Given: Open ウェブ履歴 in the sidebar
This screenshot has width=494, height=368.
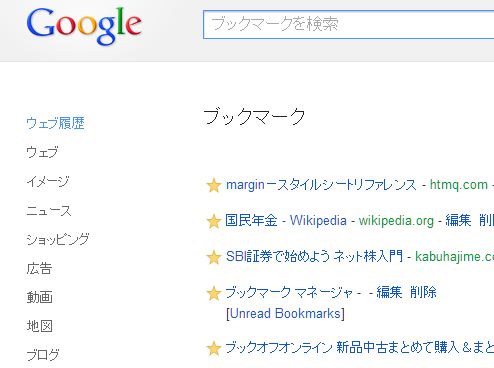Looking at the screenshot, I should (55, 123).
